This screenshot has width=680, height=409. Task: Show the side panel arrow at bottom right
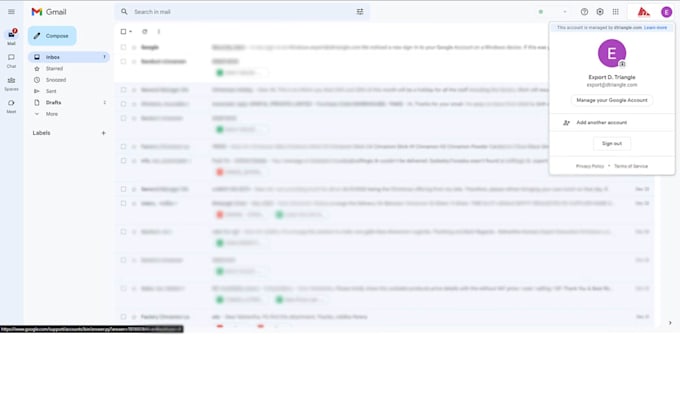coord(670,323)
